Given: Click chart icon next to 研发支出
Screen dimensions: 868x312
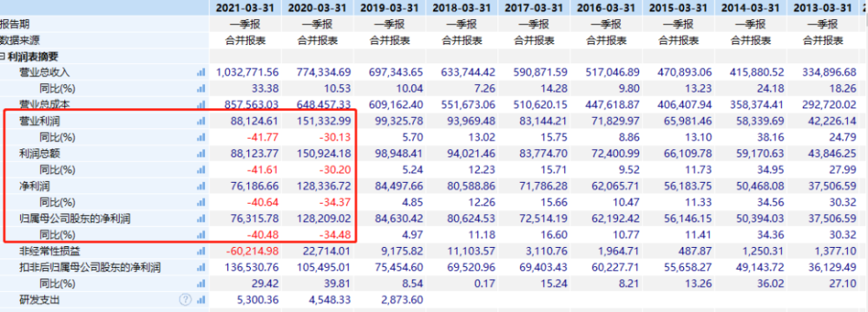Looking at the screenshot, I should 201,301.
